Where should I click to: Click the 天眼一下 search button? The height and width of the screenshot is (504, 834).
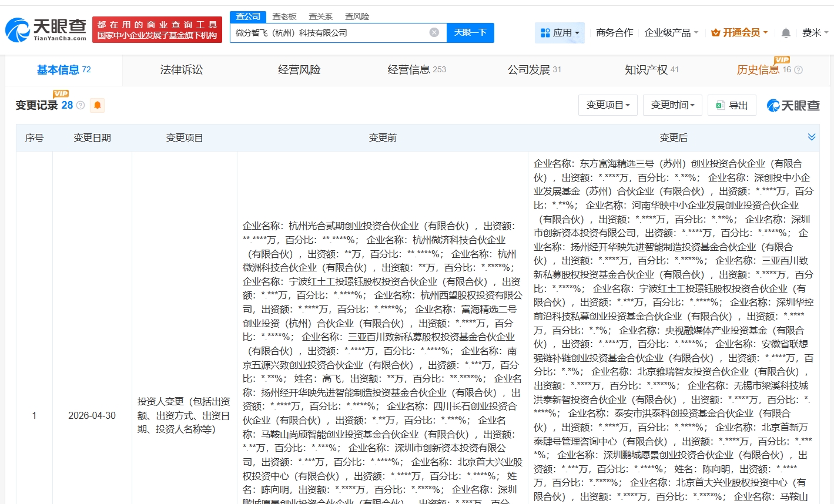pos(470,33)
